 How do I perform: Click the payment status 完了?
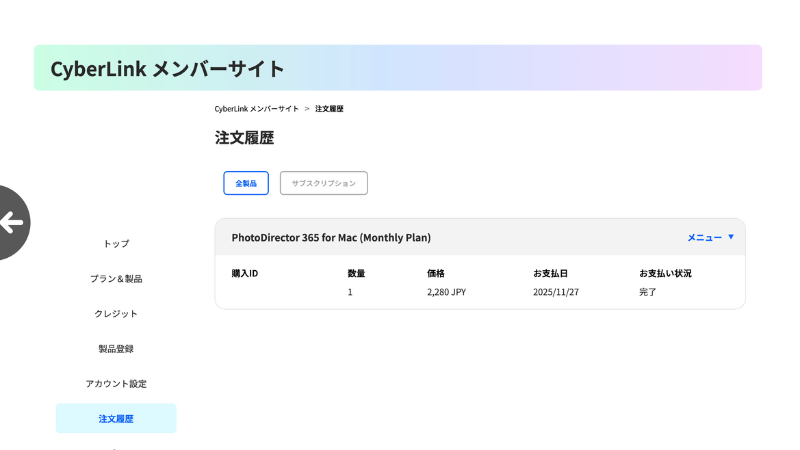[x=648, y=292]
